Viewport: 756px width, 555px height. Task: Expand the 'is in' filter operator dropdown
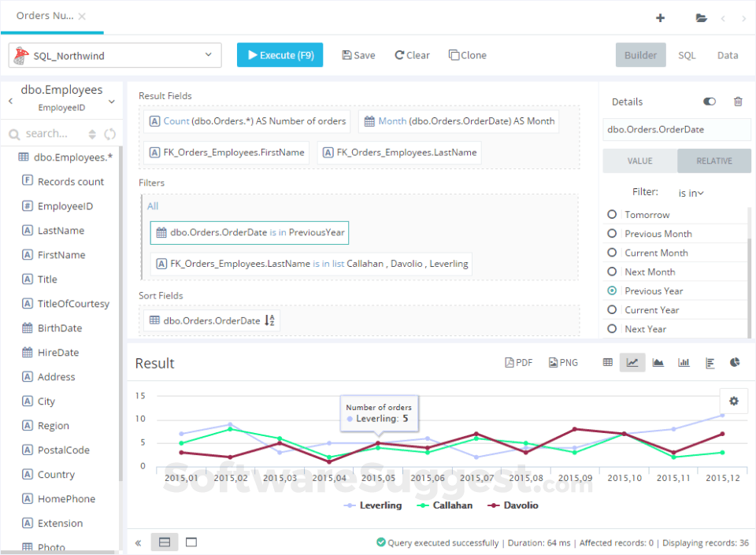[691, 193]
